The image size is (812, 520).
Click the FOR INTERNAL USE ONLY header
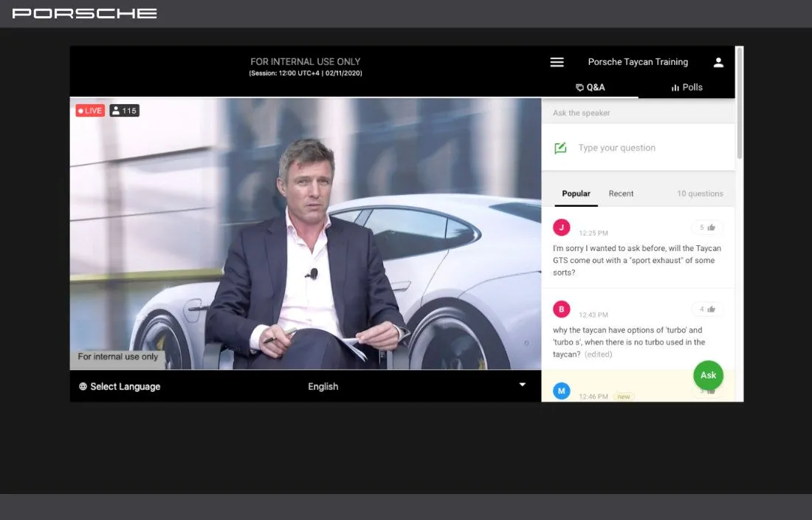coord(306,61)
